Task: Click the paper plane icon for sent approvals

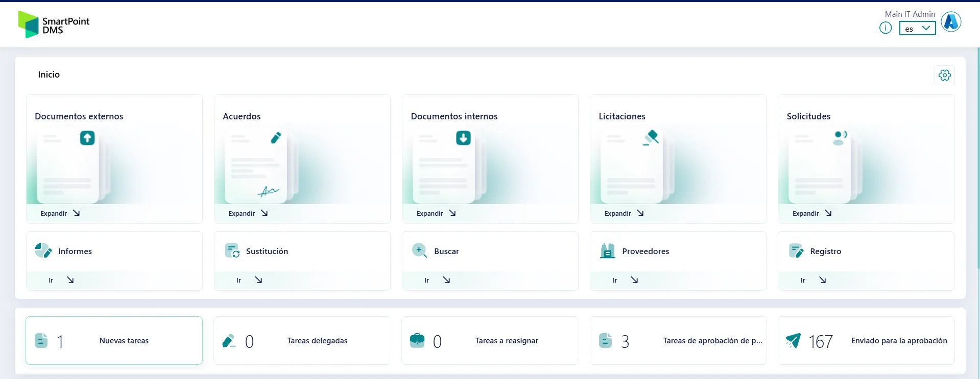Action: point(793,340)
